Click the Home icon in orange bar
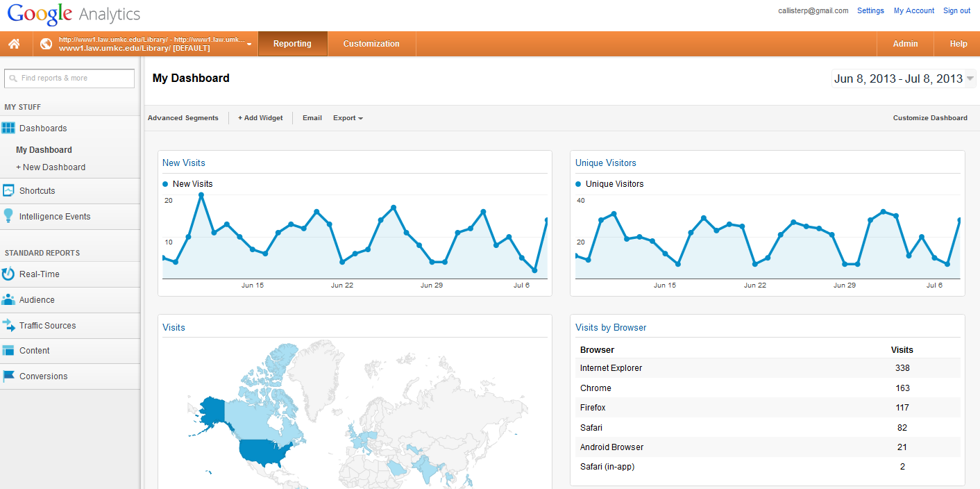 pyautogui.click(x=14, y=44)
